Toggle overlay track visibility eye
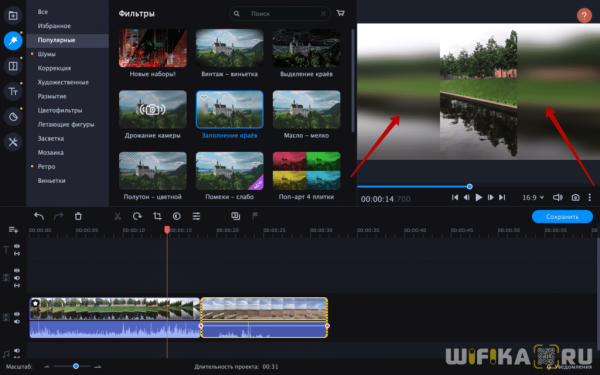Screen dimensions: 600x375 tap(17, 270)
